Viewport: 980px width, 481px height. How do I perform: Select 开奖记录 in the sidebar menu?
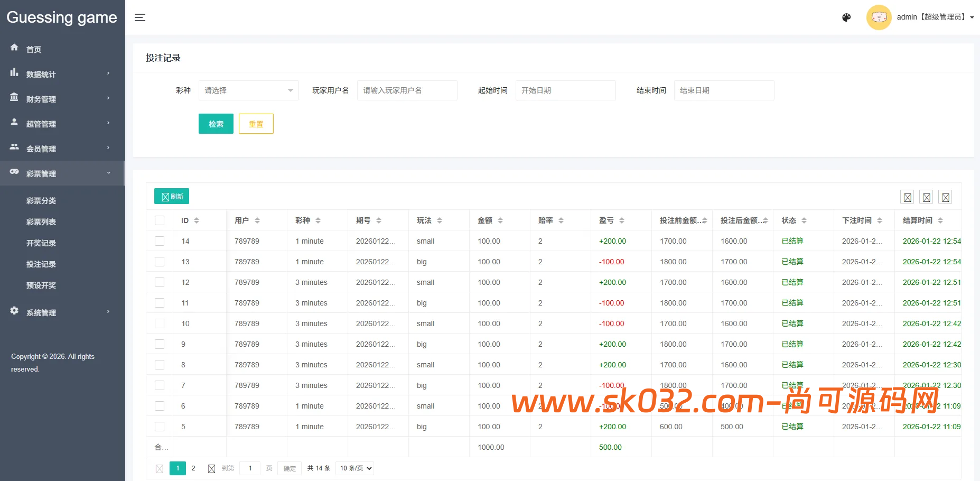pos(41,243)
